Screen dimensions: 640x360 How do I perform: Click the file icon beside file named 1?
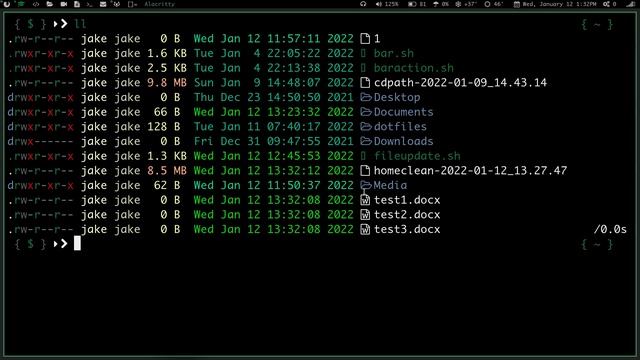tap(365, 39)
